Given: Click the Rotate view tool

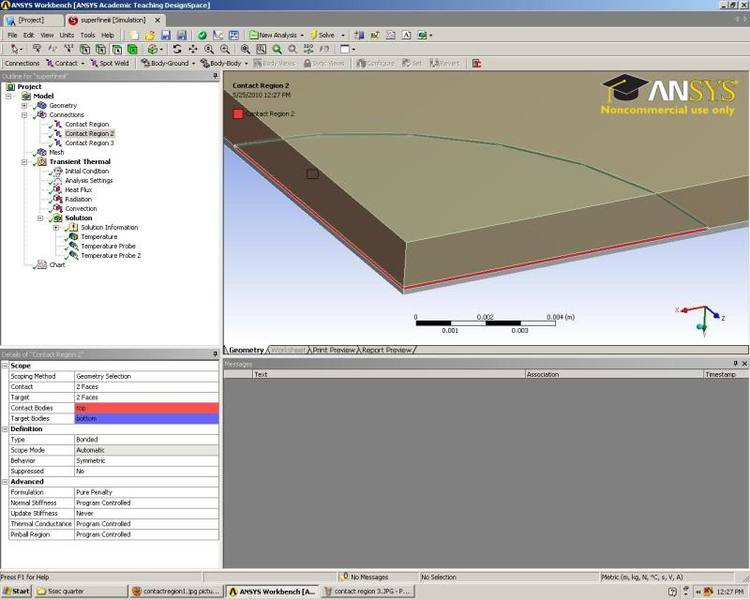Looking at the screenshot, I should tap(177, 49).
